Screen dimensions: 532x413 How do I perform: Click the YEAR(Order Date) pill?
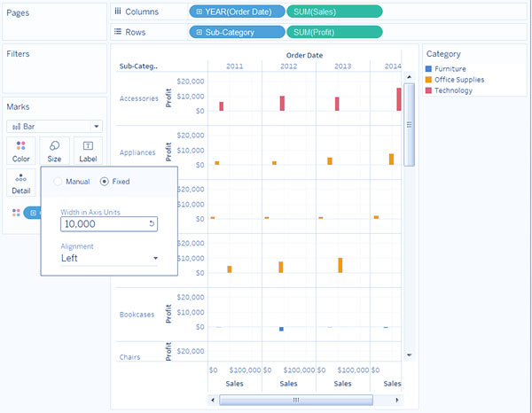(x=237, y=12)
